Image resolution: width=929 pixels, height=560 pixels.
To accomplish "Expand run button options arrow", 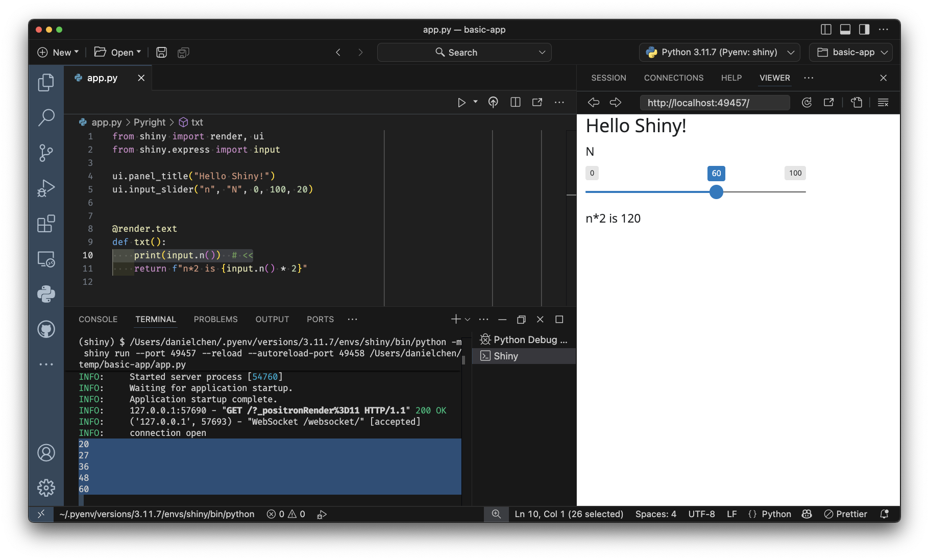I will pos(475,102).
